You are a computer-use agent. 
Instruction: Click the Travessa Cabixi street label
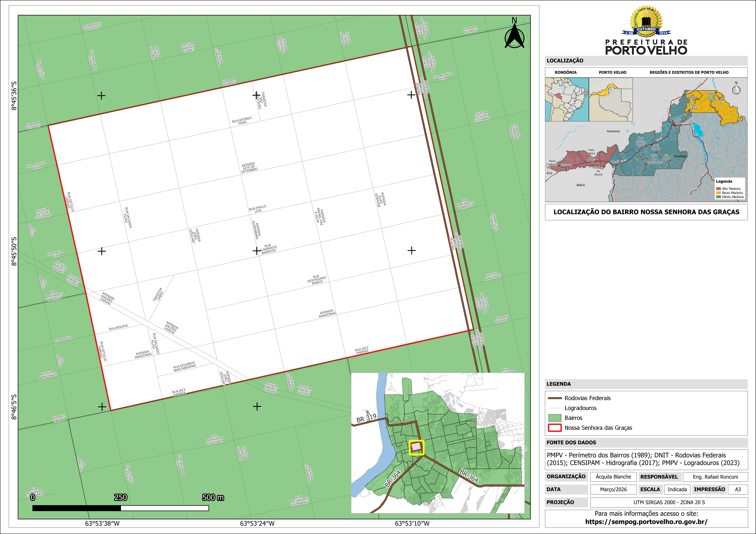(158, 294)
